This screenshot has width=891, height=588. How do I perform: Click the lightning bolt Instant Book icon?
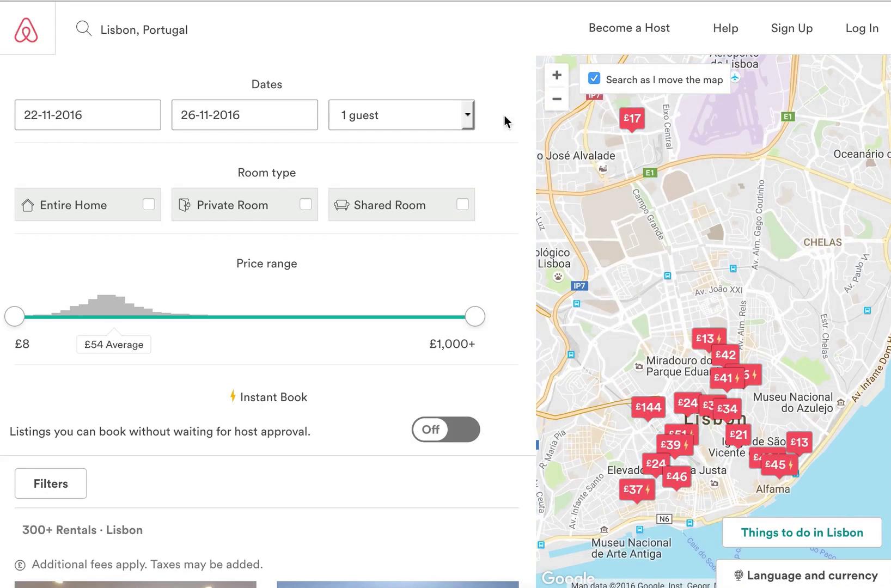[233, 396]
